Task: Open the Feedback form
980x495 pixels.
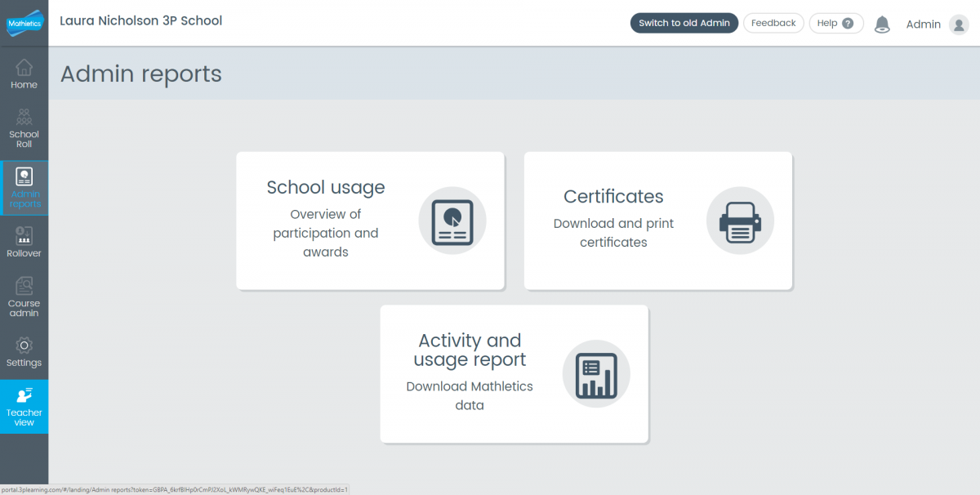Action: point(773,23)
